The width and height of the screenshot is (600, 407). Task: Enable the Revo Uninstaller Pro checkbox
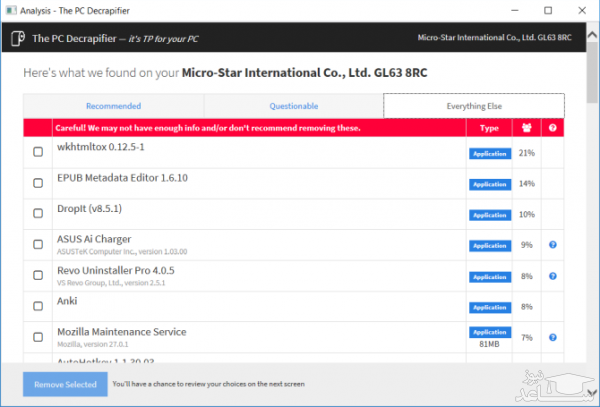[38, 276]
